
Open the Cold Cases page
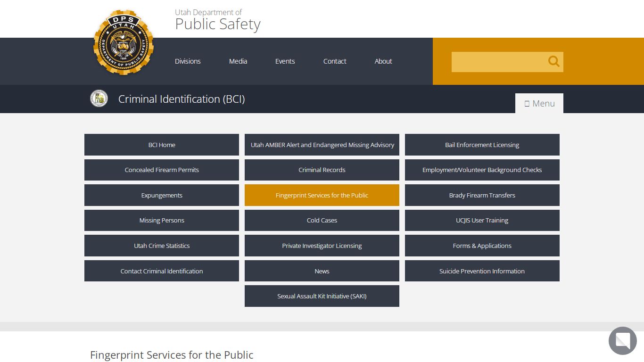322,220
